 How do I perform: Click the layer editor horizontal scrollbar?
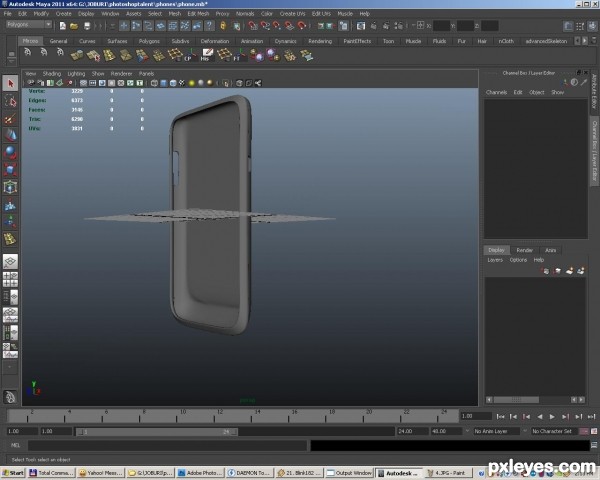click(516, 400)
